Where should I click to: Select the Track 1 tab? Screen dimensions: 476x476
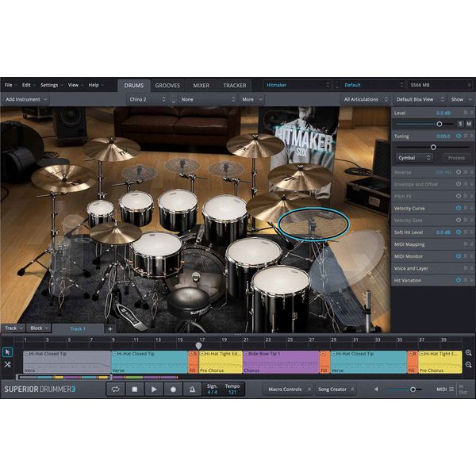(78, 328)
